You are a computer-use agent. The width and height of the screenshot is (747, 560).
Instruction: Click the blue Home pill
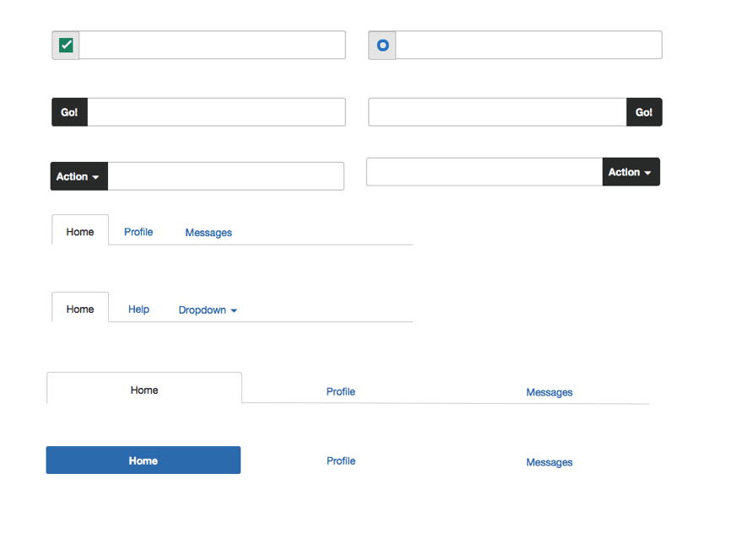pos(143,460)
